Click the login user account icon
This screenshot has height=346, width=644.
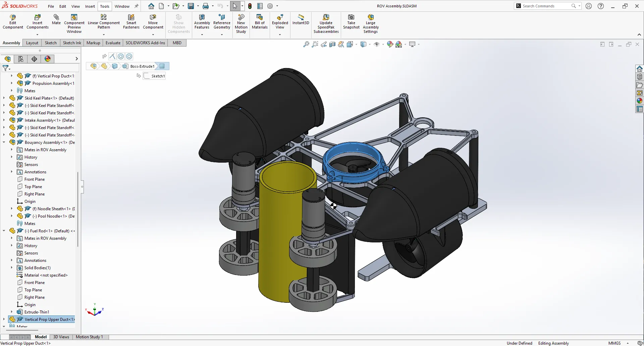589,6
